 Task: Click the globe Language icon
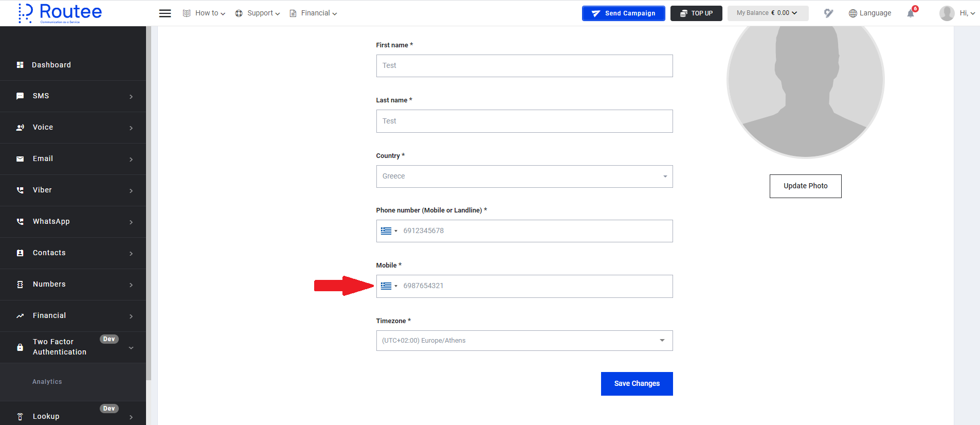coord(853,13)
